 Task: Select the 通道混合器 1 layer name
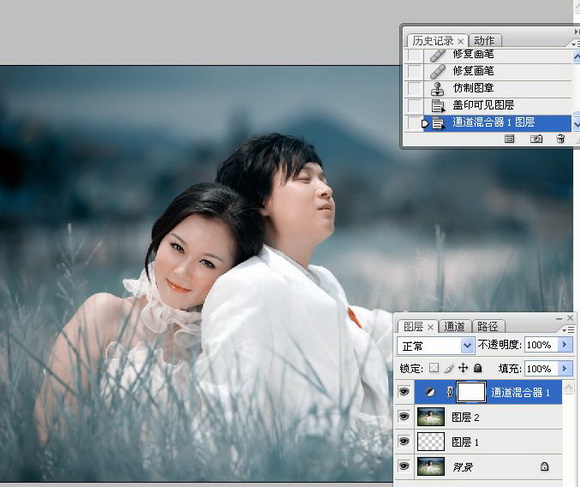coord(520,393)
